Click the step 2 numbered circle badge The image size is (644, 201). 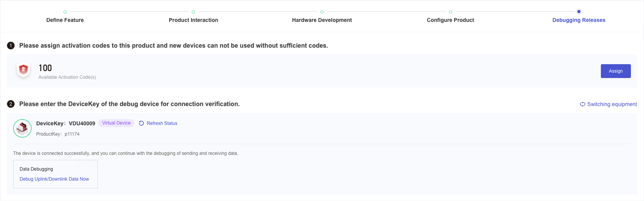[x=11, y=104]
